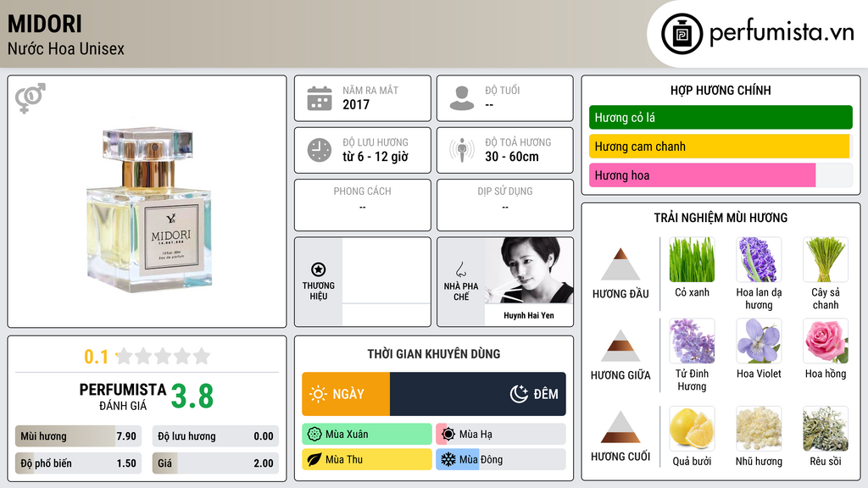Click the sun icon for Mùa Hạ
The height and width of the screenshot is (488, 868).
448,435
